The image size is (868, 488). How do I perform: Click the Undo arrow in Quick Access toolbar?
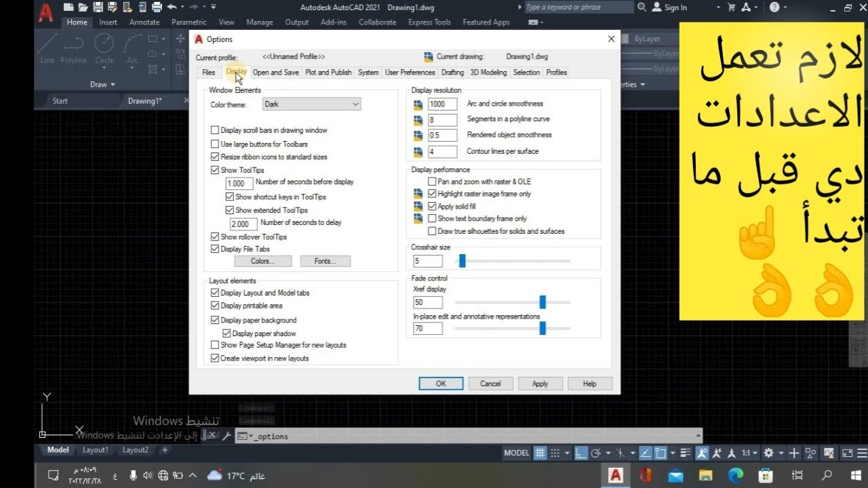[x=172, y=7]
